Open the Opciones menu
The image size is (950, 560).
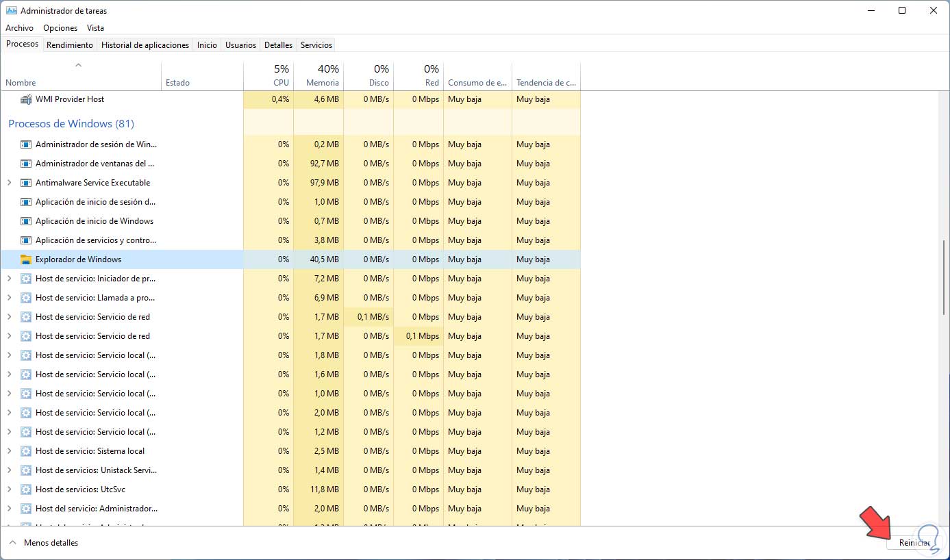tap(60, 28)
